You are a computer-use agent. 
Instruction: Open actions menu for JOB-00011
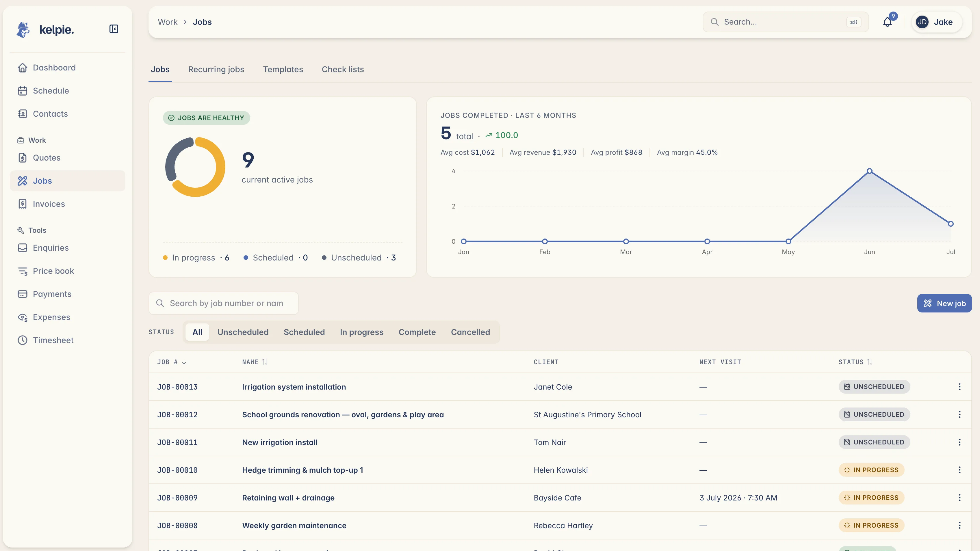pos(960,442)
